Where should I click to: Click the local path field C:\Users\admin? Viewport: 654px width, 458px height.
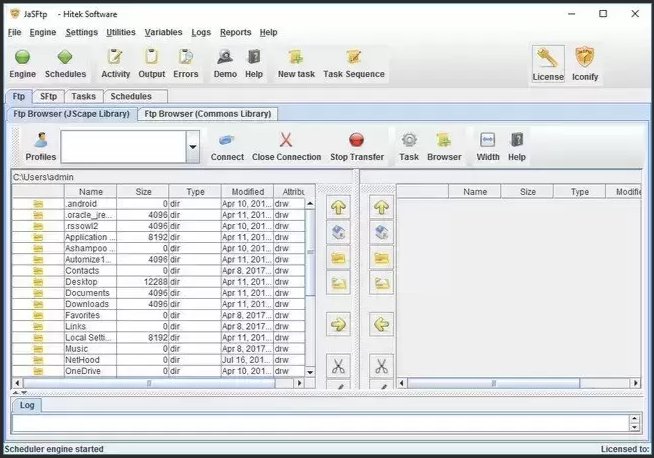(x=182, y=177)
